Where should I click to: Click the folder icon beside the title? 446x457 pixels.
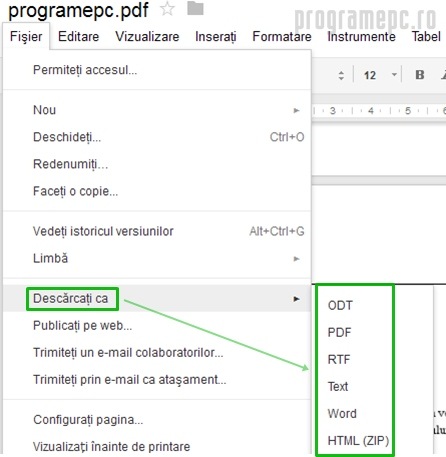coord(195,9)
